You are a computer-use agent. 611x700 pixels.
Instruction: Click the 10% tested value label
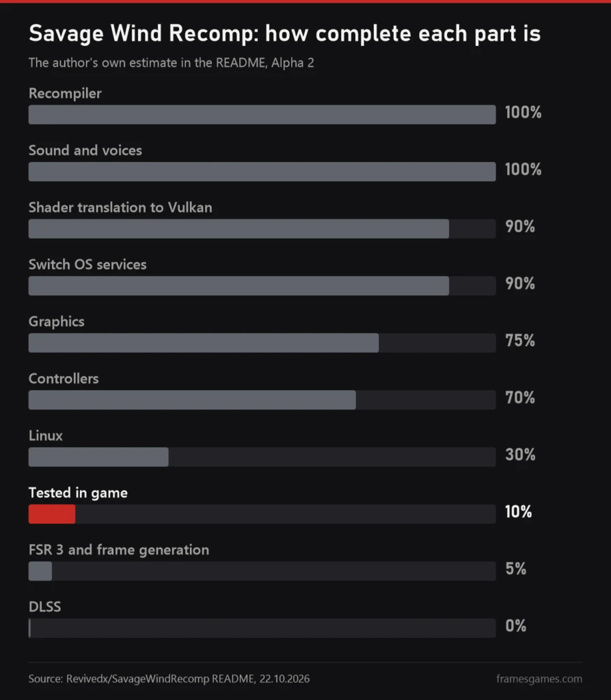[x=518, y=511]
